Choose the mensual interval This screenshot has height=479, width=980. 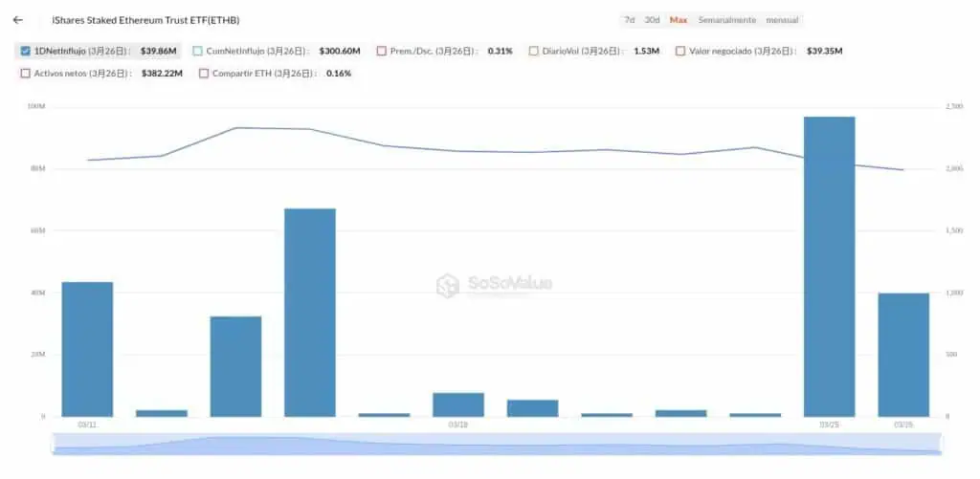click(x=782, y=20)
